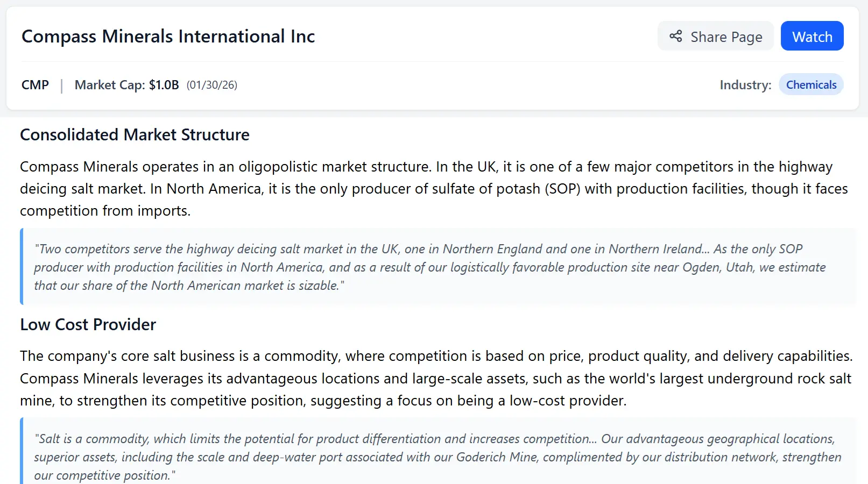Select the CMP ticker symbol

[x=35, y=85]
